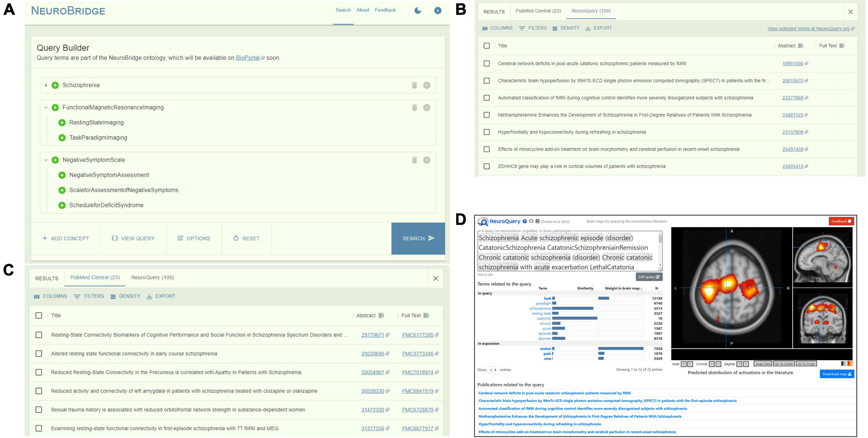Image resolution: width=868 pixels, height=438 pixels.
Task: Check the 'Altered resting state functional connectivity' row
Action: tap(39, 354)
